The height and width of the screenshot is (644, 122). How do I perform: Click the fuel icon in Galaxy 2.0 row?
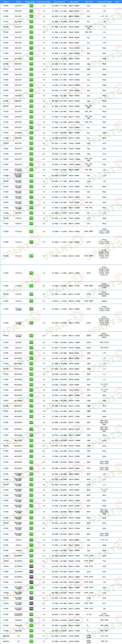pos(31,342)
